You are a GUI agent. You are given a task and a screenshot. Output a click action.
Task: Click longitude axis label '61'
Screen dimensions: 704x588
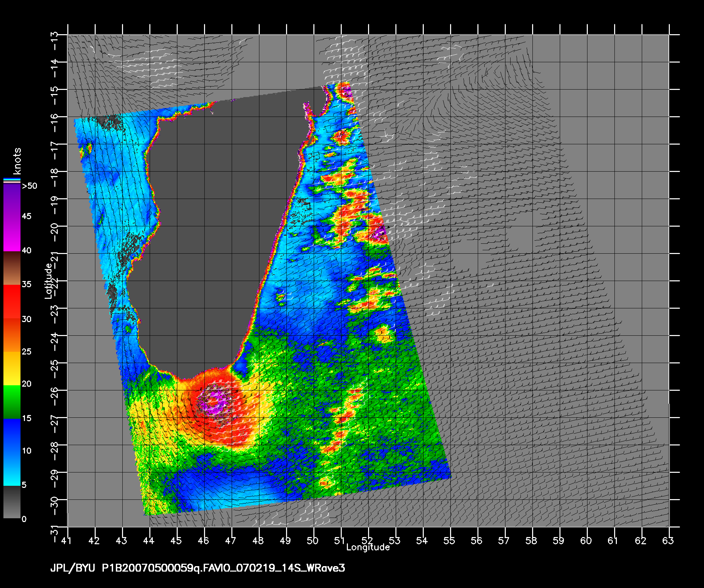[x=613, y=540]
